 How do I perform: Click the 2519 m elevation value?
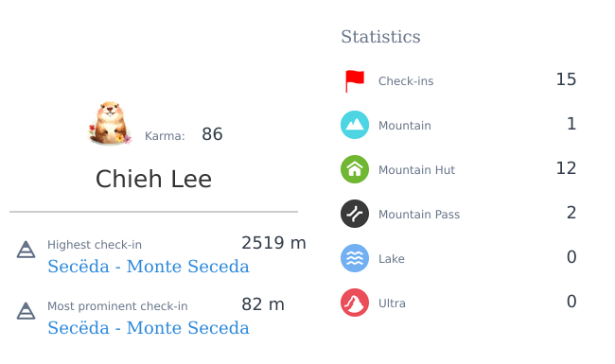point(273,243)
